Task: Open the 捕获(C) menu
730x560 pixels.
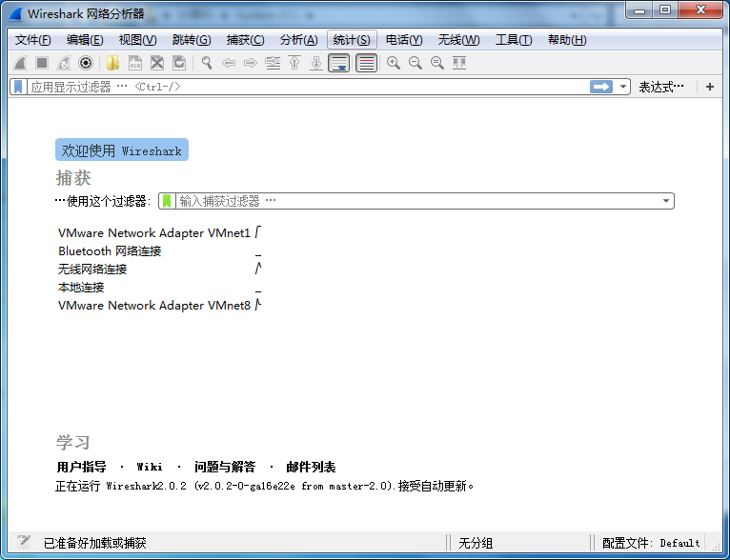Action: (x=245, y=40)
